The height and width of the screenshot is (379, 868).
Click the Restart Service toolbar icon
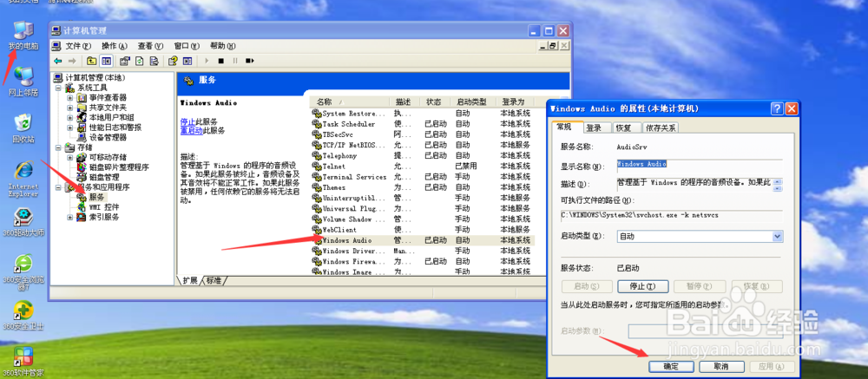coord(250,61)
